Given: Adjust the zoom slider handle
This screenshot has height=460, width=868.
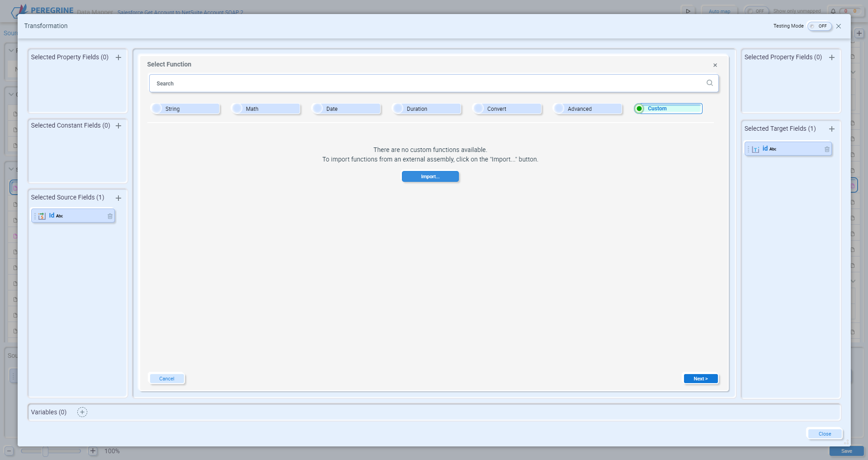Looking at the screenshot, I should tap(45, 451).
